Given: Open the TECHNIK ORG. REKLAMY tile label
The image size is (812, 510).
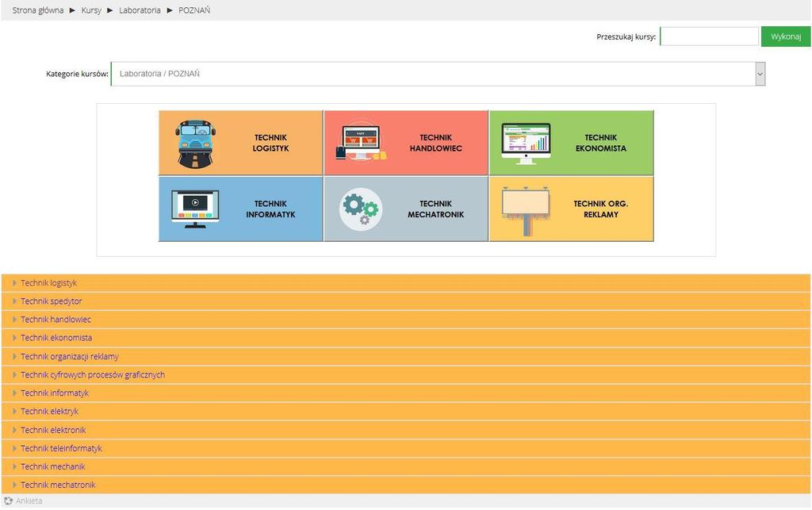Looking at the screenshot, I should (601, 209).
